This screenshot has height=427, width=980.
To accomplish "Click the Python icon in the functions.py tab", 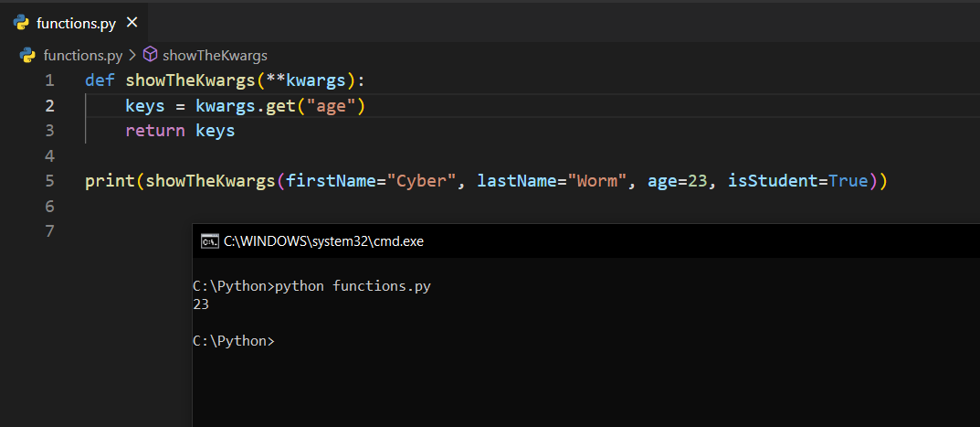I will point(21,22).
